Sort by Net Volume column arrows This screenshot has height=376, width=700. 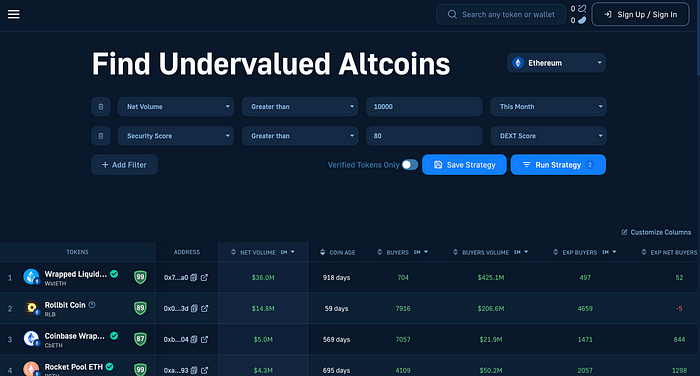click(233, 252)
